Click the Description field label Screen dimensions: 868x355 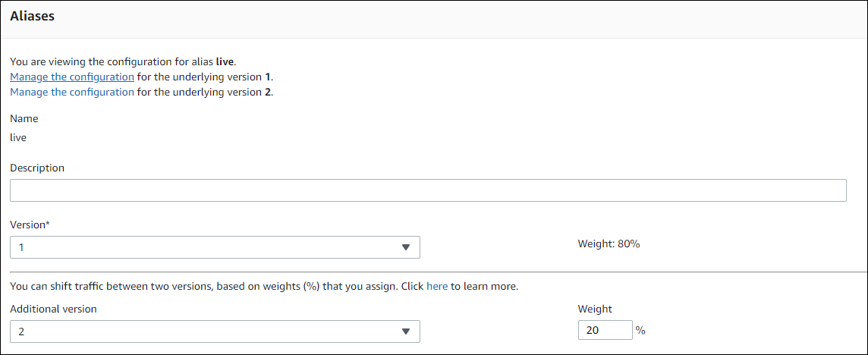click(x=37, y=168)
